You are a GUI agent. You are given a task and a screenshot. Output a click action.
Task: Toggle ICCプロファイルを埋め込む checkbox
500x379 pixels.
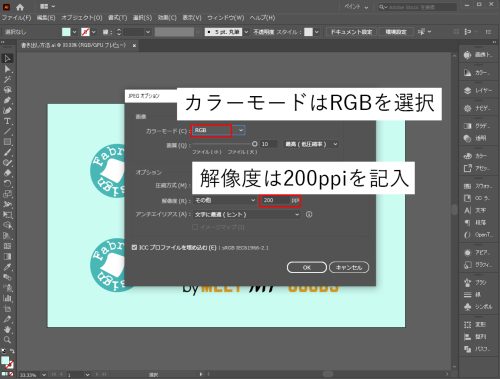134,247
